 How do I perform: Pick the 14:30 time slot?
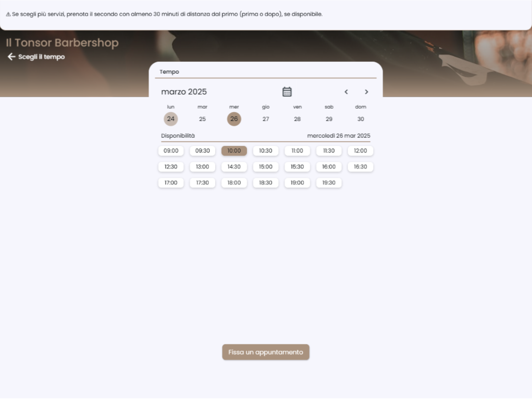tap(234, 167)
